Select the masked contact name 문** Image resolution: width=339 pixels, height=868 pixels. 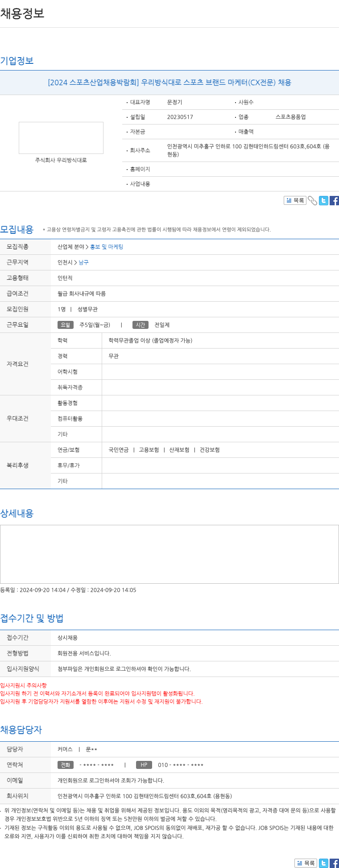[91, 749]
